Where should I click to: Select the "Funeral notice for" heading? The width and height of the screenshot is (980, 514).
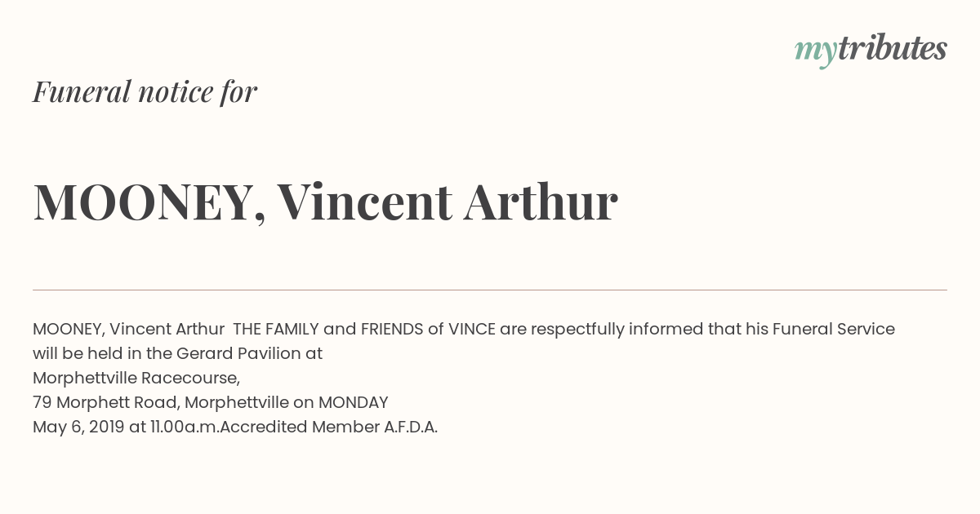(x=145, y=91)
